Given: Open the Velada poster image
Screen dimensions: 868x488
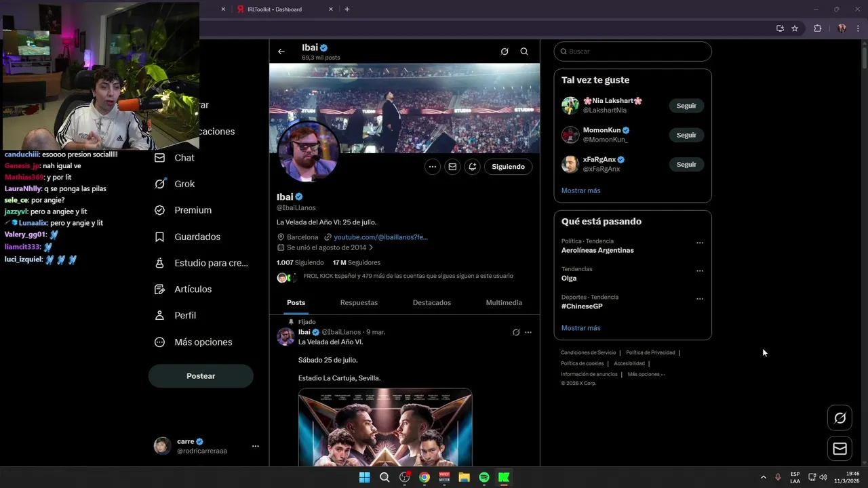Looking at the screenshot, I should 385,427.
